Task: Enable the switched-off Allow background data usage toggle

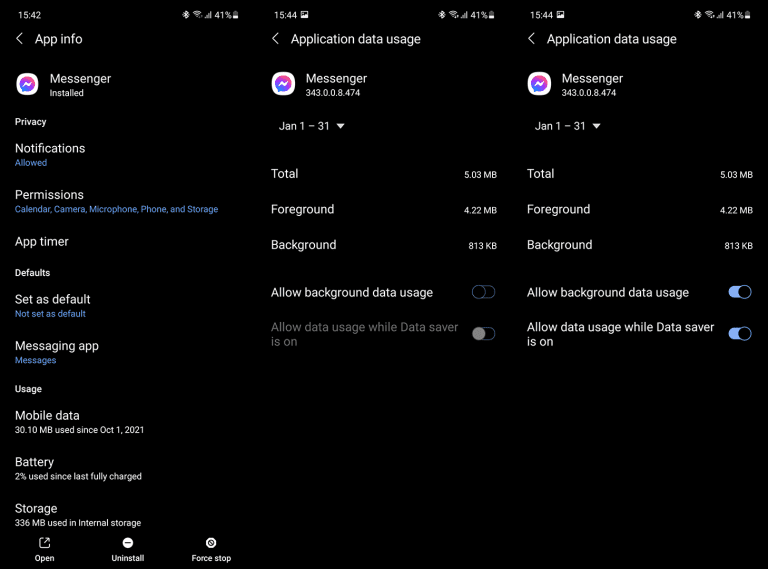Action: 483,292
